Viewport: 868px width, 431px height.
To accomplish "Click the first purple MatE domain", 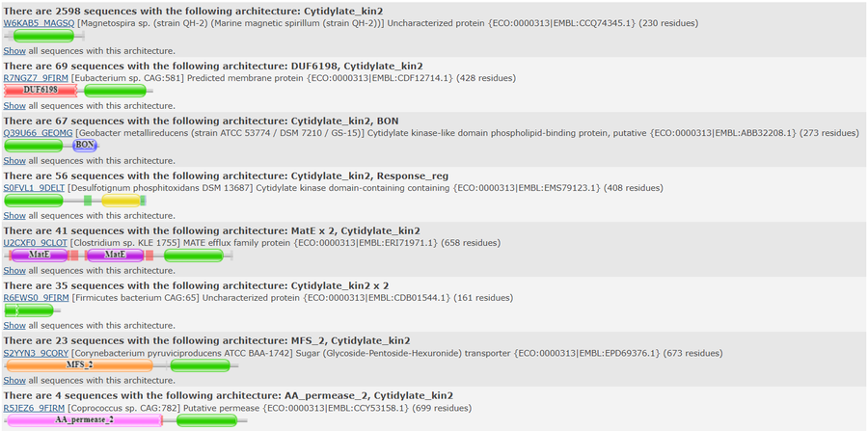I will click(39, 256).
